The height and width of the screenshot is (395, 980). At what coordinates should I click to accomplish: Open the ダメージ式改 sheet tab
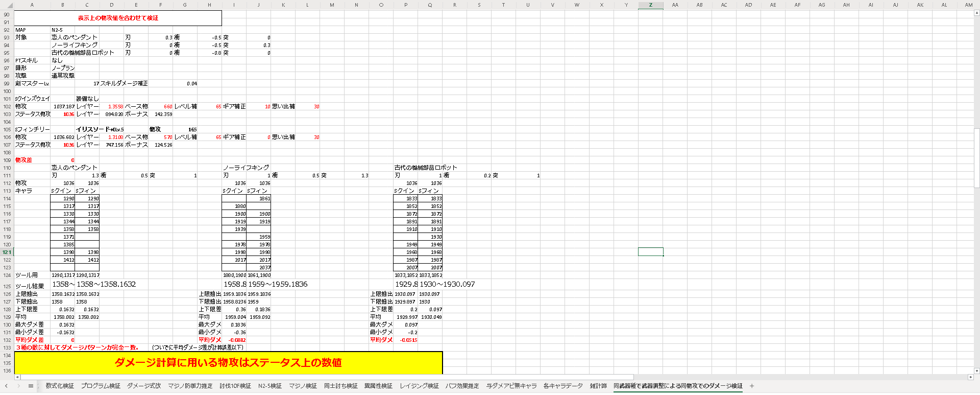(x=144, y=386)
